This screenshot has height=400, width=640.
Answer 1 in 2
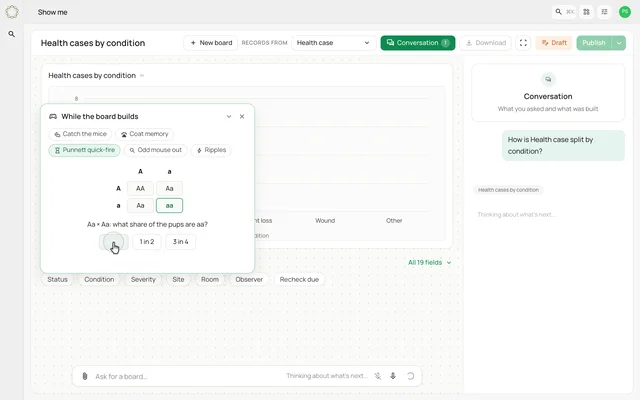[x=147, y=242]
